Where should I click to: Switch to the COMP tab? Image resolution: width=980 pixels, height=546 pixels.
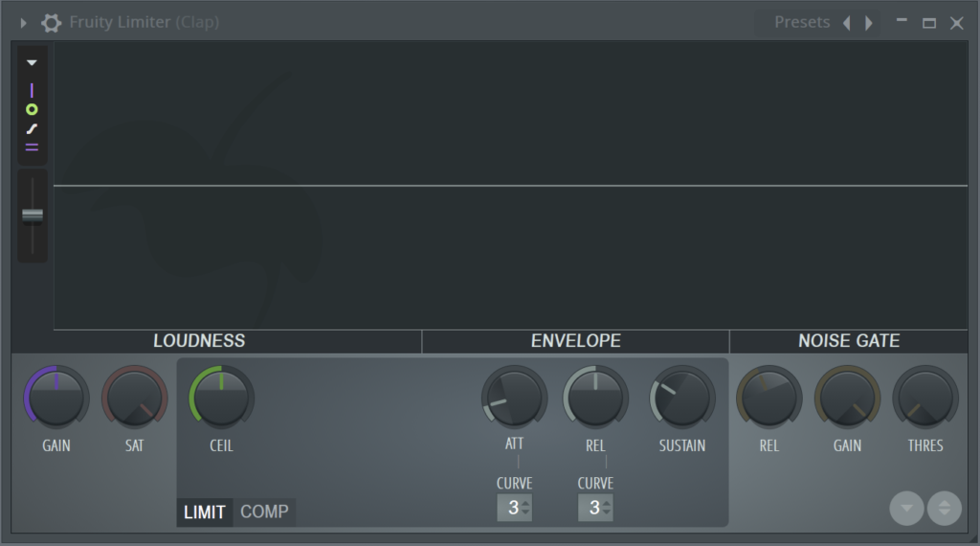click(x=264, y=512)
